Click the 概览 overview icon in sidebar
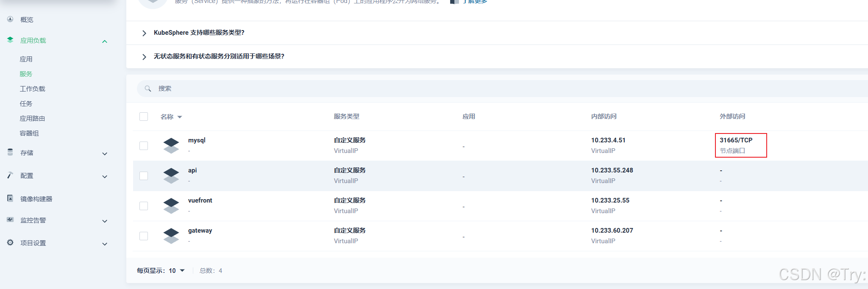Viewport: 868px width, 289px height. coord(10,19)
